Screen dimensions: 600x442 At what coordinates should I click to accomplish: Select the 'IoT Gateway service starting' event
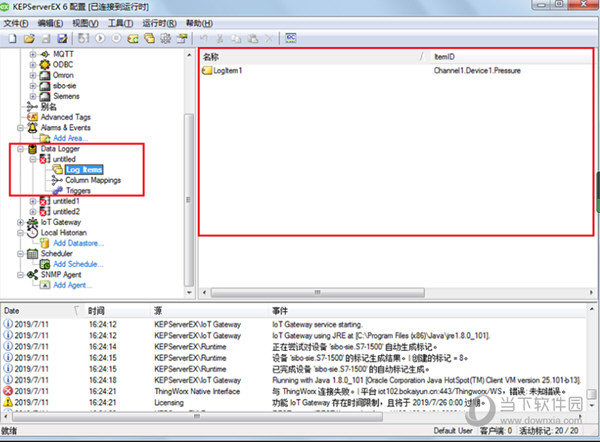click(x=294, y=325)
